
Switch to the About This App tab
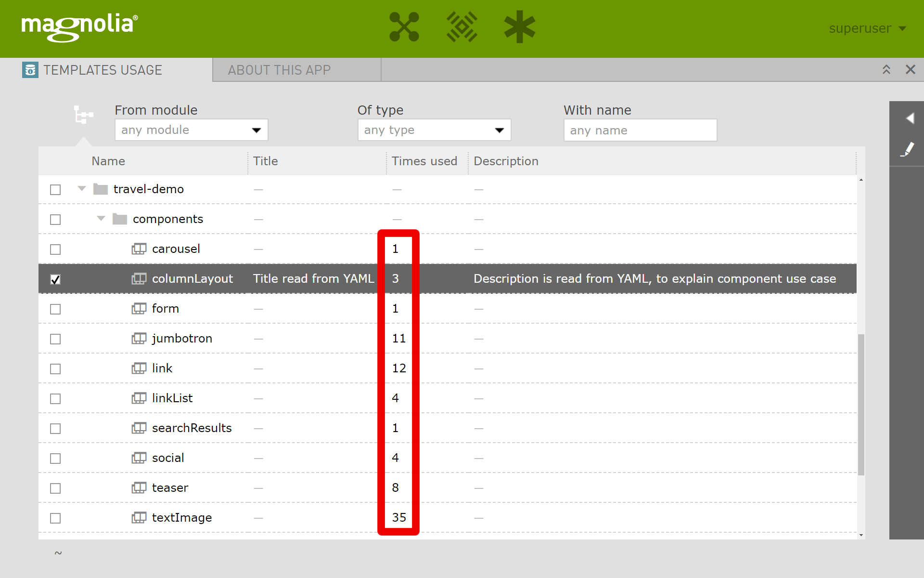tap(279, 70)
